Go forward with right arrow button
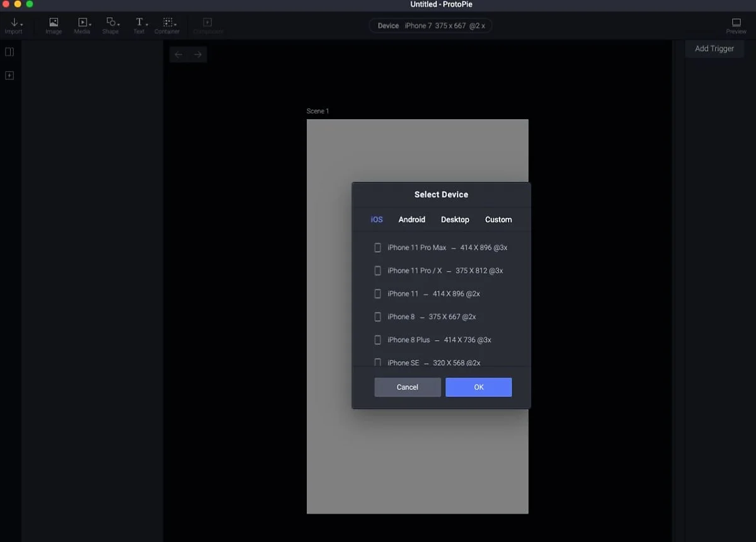The width and height of the screenshot is (756, 542). (198, 55)
